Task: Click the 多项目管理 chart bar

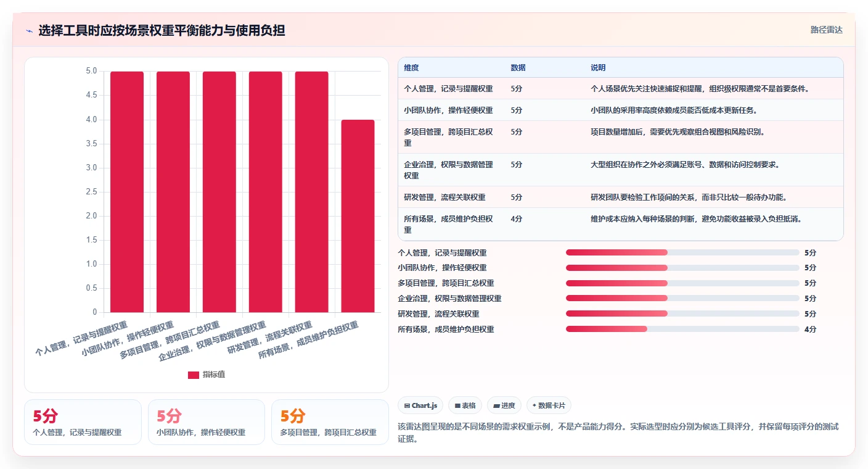Action: point(219,192)
